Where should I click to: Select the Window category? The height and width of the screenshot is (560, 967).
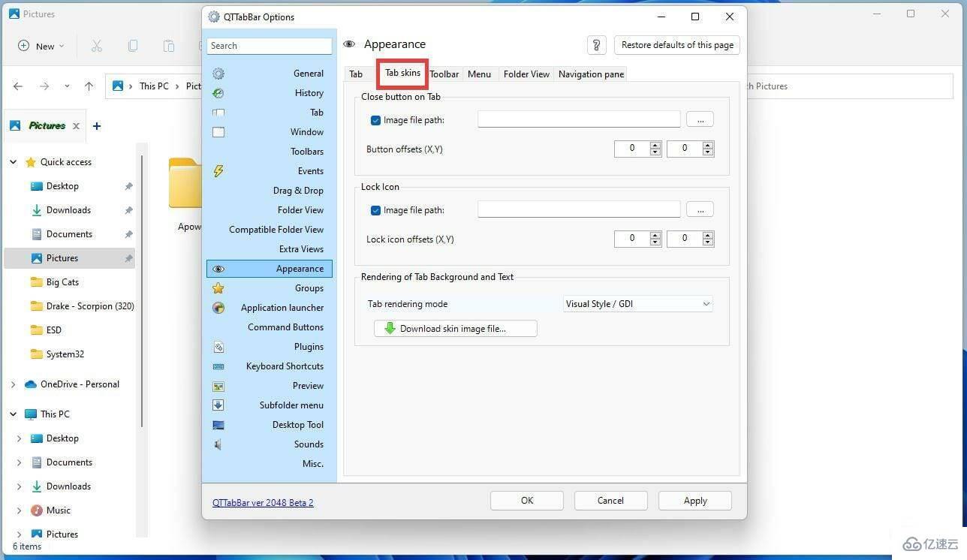(x=269, y=132)
